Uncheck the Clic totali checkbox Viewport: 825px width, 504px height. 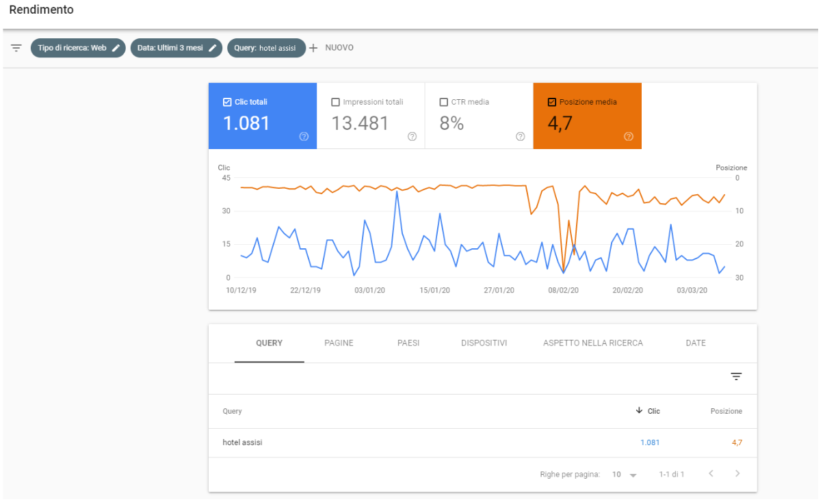click(227, 102)
